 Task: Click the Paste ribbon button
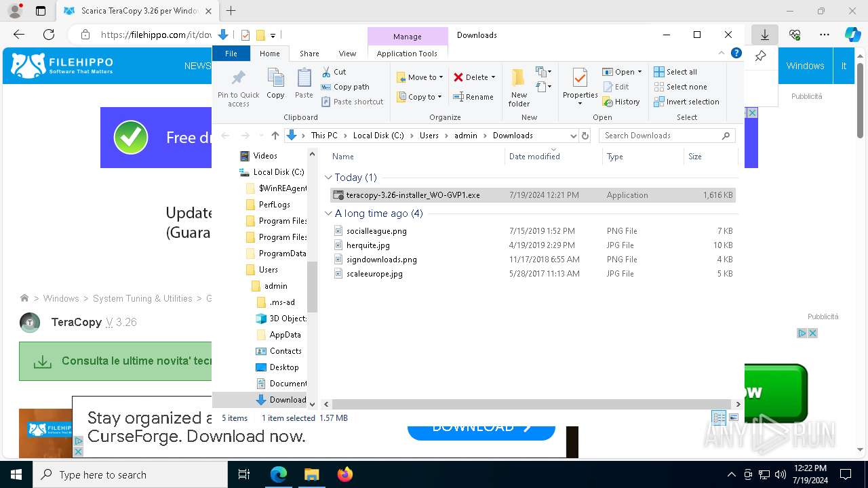click(x=304, y=84)
